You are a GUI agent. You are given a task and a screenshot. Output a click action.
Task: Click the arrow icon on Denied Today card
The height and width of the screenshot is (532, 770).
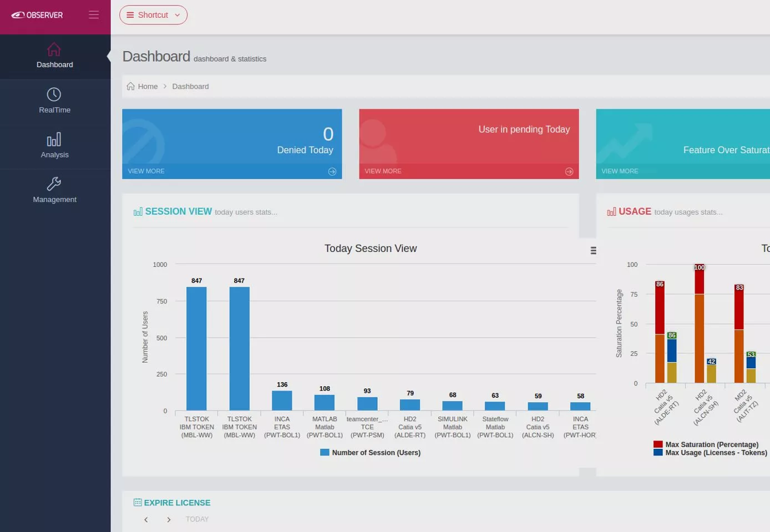(x=332, y=171)
